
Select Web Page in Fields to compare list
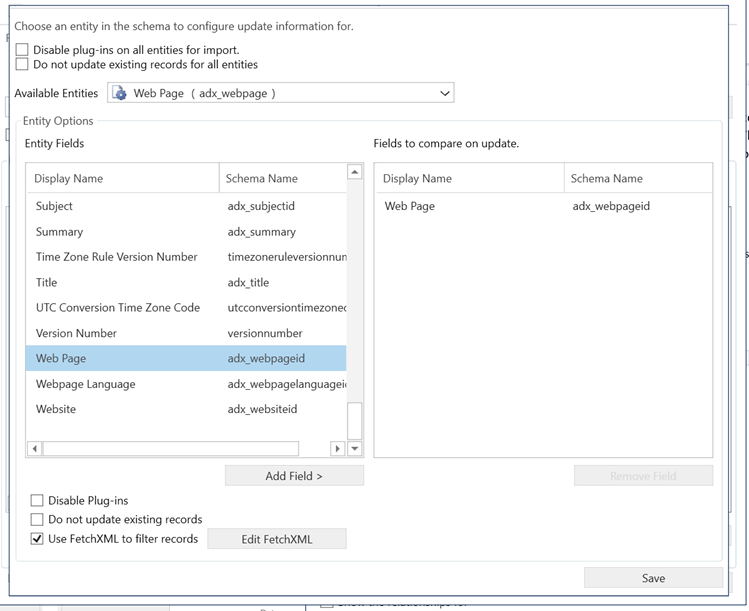point(410,206)
